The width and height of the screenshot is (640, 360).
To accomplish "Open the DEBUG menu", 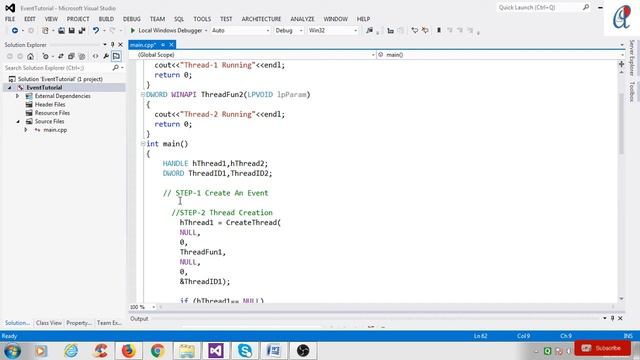I will coord(131,19).
